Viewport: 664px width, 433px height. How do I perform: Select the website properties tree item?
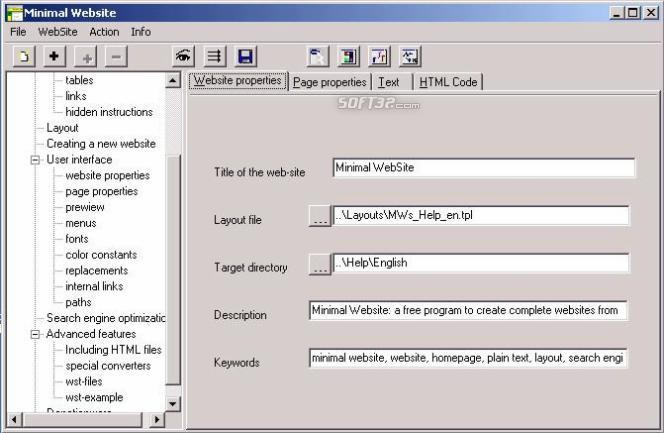[x=108, y=175]
